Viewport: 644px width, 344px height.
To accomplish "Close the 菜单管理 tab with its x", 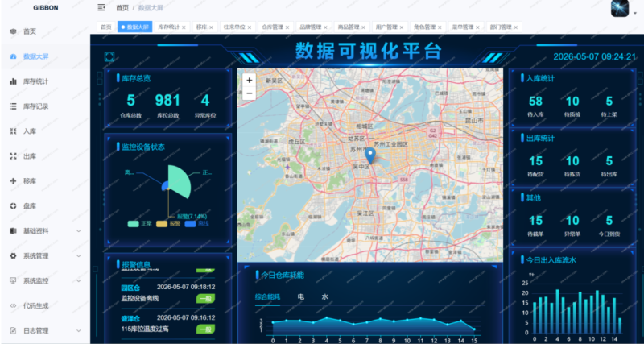I will [477, 27].
